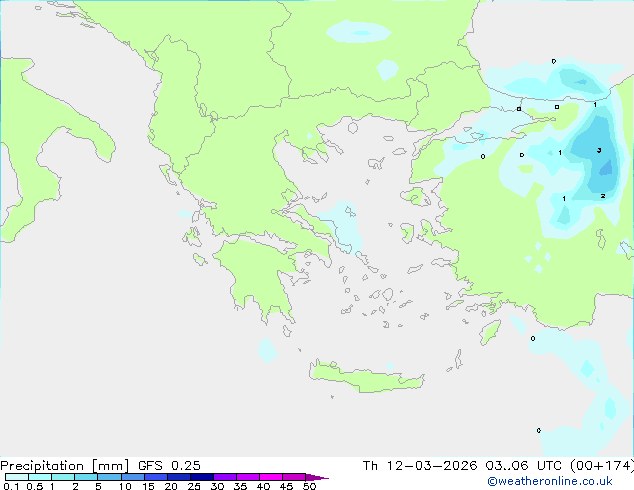
Task: Select the 30–35 mm purple swatch
Action: (225, 477)
